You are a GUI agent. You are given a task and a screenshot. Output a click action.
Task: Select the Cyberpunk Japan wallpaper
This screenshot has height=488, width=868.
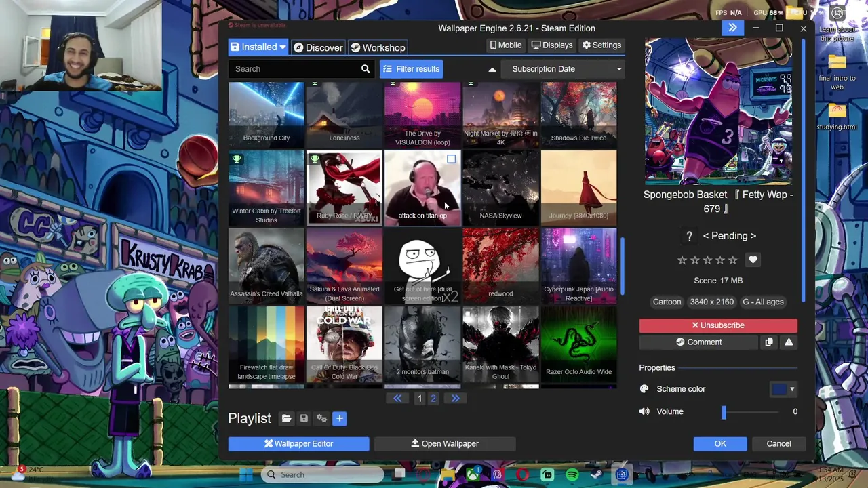[x=578, y=266]
